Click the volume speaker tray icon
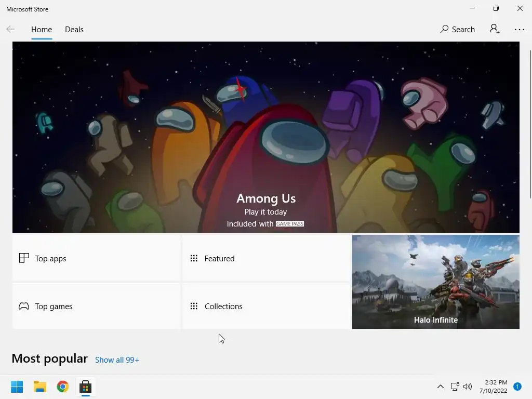The width and height of the screenshot is (532, 399). [x=468, y=387]
